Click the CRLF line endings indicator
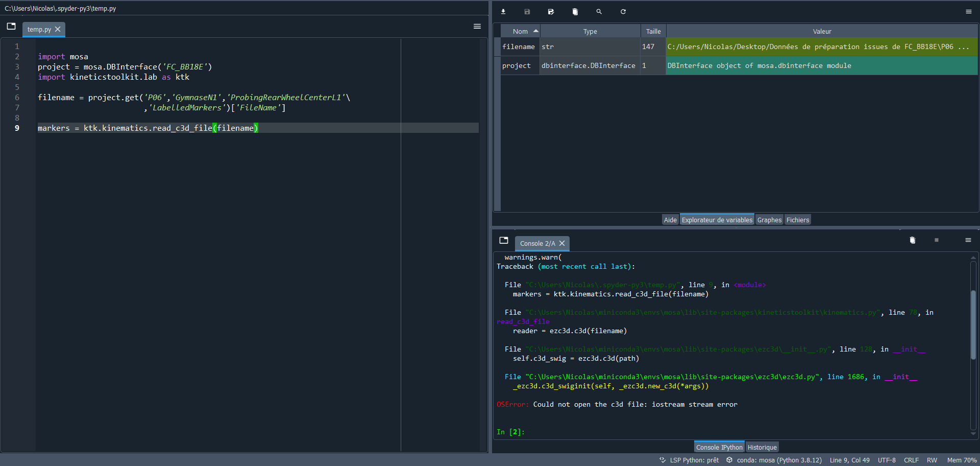 tap(911, 460)
